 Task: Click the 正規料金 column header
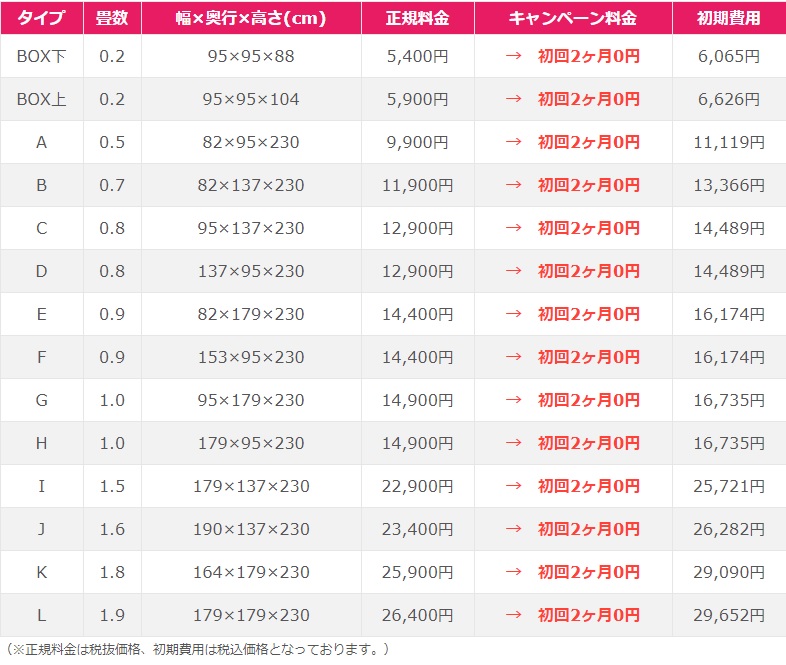418,18
